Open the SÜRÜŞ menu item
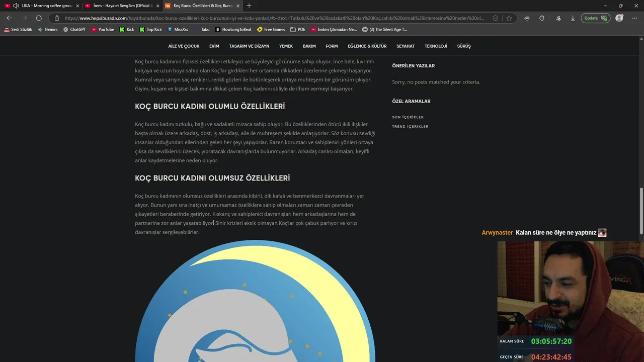 tap(464, 46)
